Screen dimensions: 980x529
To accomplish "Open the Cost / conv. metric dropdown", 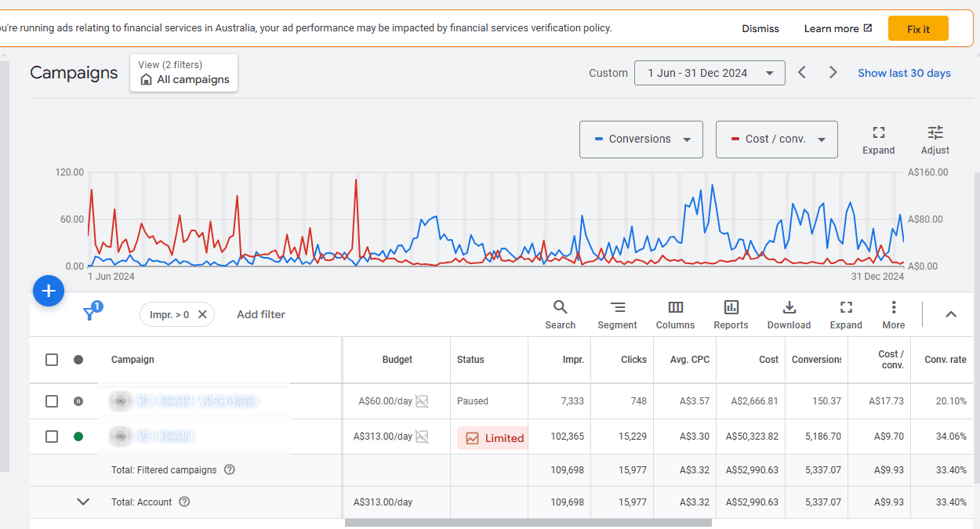I will pyautogui.click(x=777, y=139).
